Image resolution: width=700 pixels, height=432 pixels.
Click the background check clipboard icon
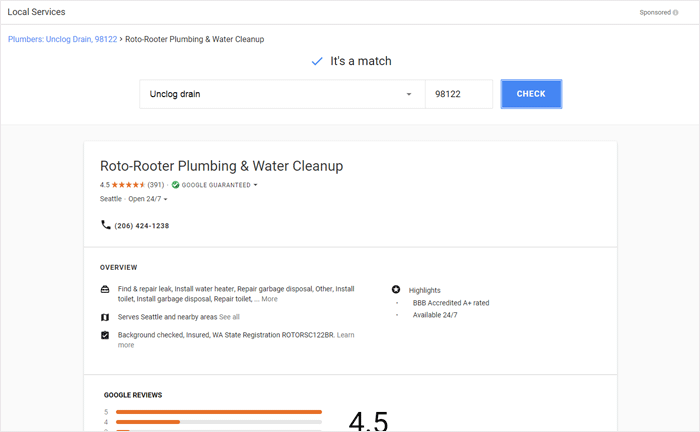[105, 335]
